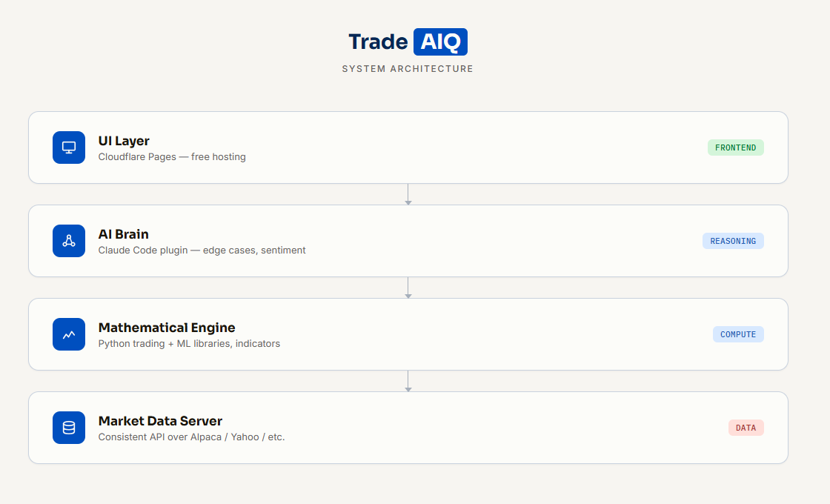Image resolution: width=830 pixels, height=504 pixels.
Task: Click the FRONTEND tag badge
Action: [x=736, y=147]
